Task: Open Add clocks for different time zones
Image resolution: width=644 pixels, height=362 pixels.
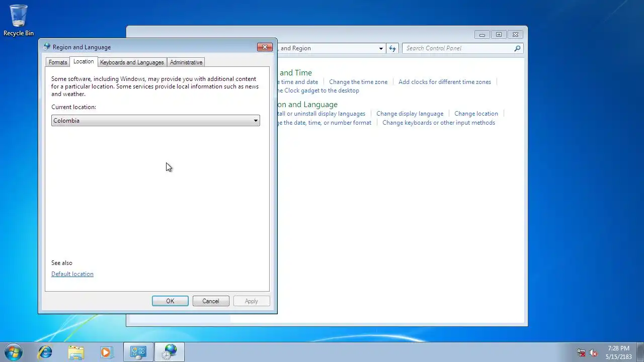Action: 445,82
